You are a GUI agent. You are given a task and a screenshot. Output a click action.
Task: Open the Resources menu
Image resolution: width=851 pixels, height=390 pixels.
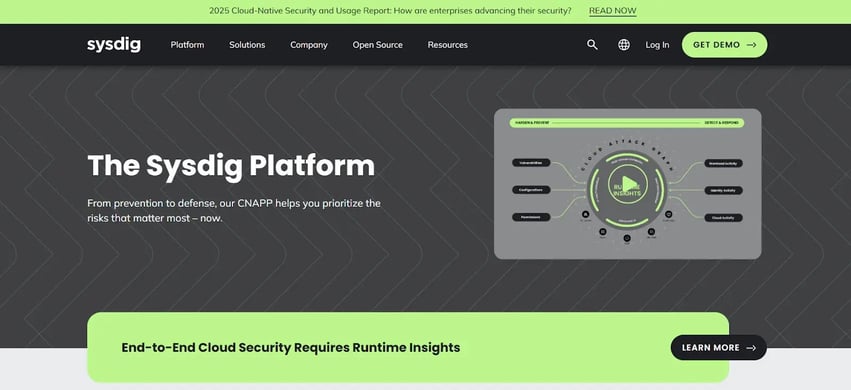click(x=448, y=45)
